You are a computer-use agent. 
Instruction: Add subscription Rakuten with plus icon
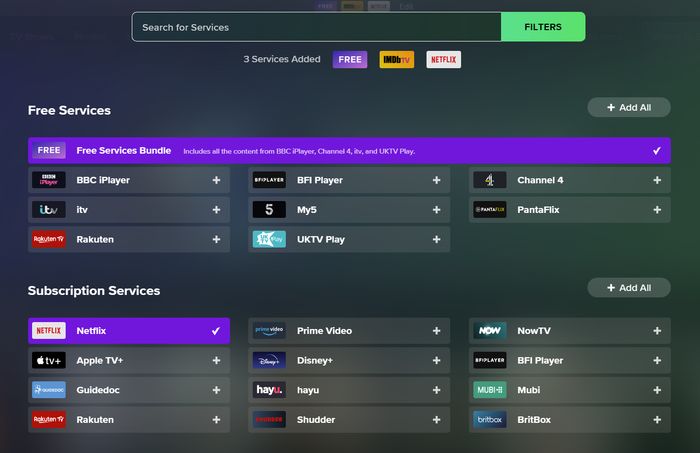pos(216,420)
